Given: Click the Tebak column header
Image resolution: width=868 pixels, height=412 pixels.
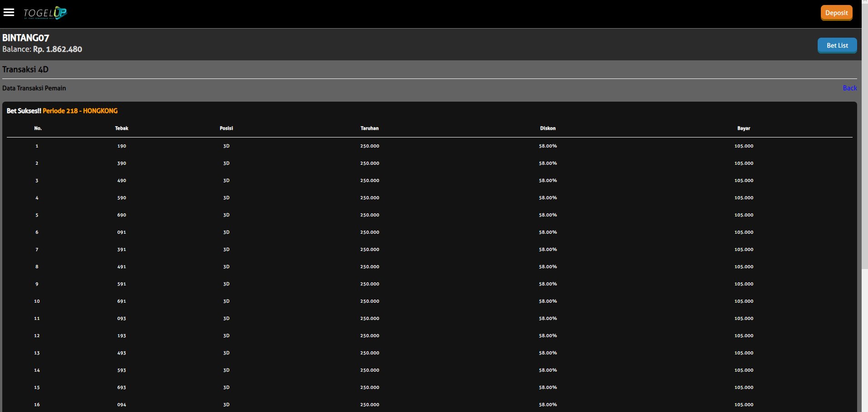Looking at the screenshot, I should click(x=122, y=128).
